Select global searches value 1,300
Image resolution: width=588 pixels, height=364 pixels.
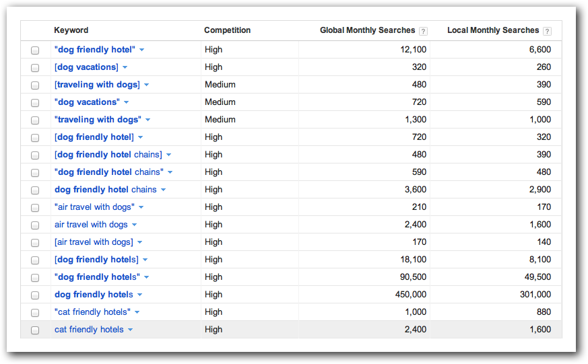click(416, 120)
